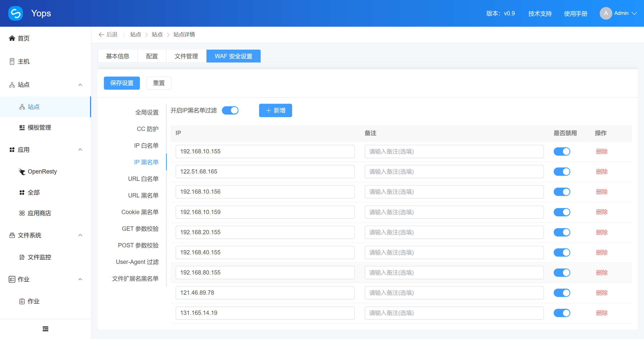This screenshot has width=644, height=339.
Task: Toggle disable switch for 192.168.10.155
Action: (x=562, y=152)
